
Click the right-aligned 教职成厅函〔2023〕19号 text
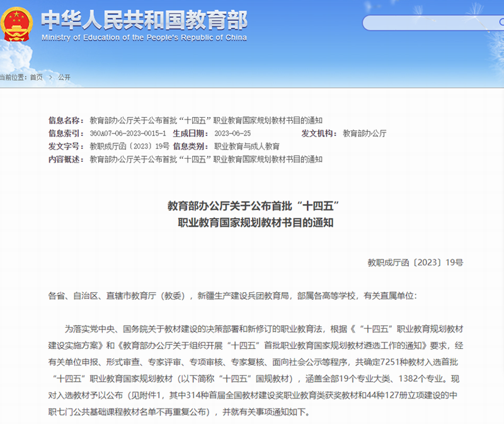click(x=415, y=263)
